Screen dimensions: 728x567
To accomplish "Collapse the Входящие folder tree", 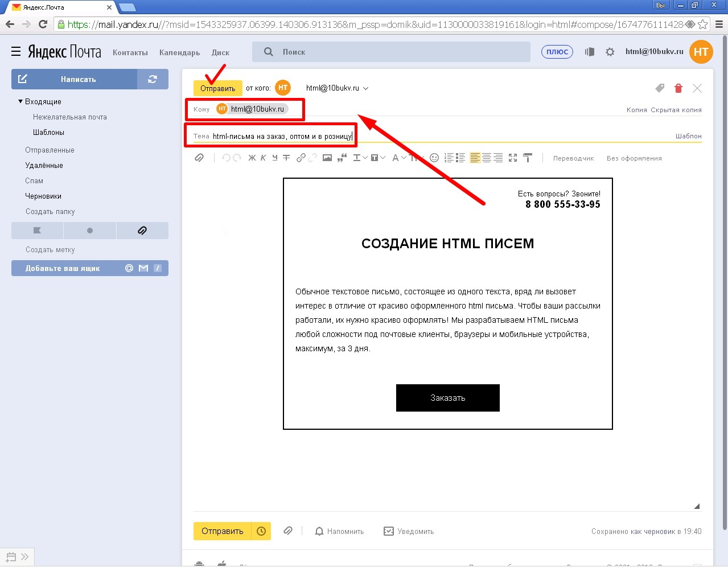I will (20, 101).
